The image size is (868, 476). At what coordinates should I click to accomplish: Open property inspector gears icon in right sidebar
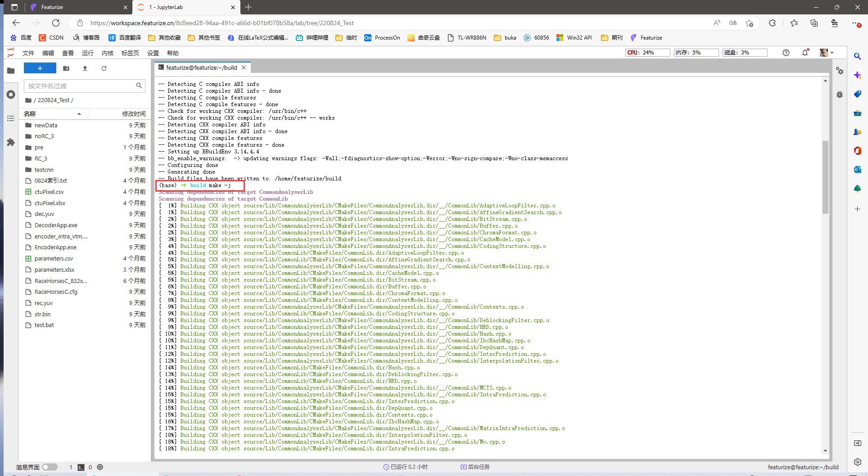point(840,71)
